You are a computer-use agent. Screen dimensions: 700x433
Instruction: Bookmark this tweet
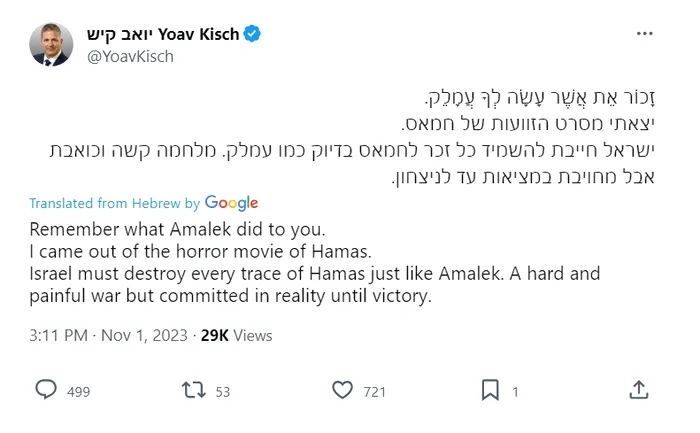pyautogui.click(x=490, y=390)
